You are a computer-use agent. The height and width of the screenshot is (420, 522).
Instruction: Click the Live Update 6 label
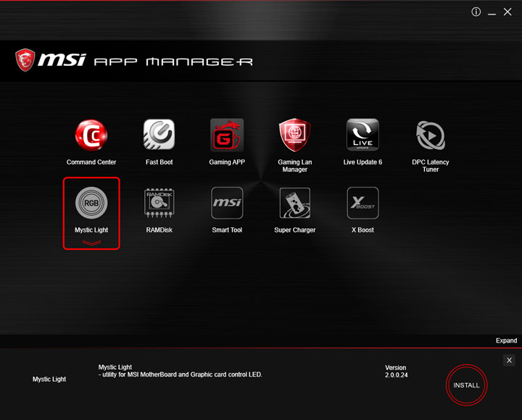pyautogui.click(x=362, y=162)
